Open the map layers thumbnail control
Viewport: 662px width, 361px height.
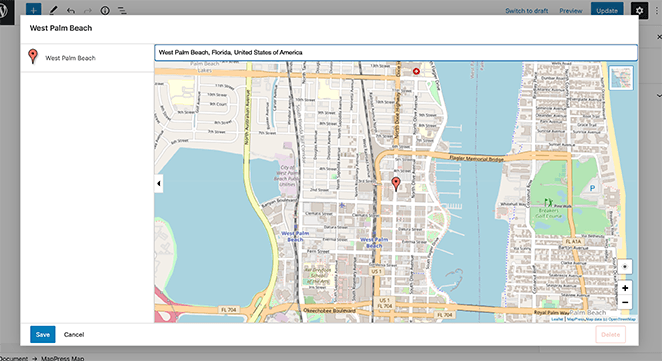[621, 78]
